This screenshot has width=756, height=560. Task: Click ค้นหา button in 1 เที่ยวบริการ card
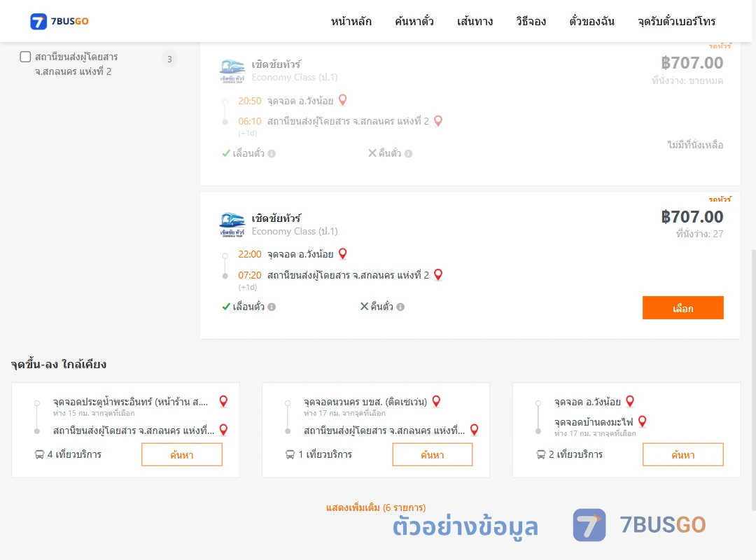tap(433, 454)
